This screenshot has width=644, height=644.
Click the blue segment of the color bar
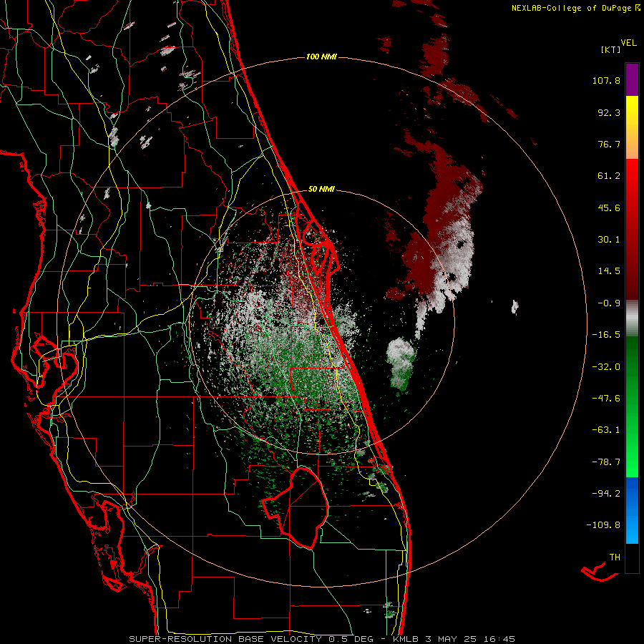(632, 509)
